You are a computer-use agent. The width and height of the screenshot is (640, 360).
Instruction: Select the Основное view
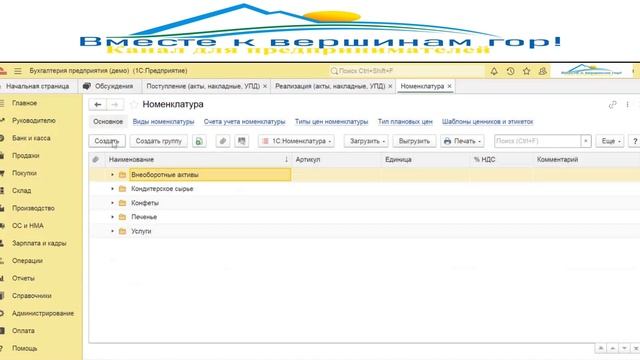coord(108,122)
